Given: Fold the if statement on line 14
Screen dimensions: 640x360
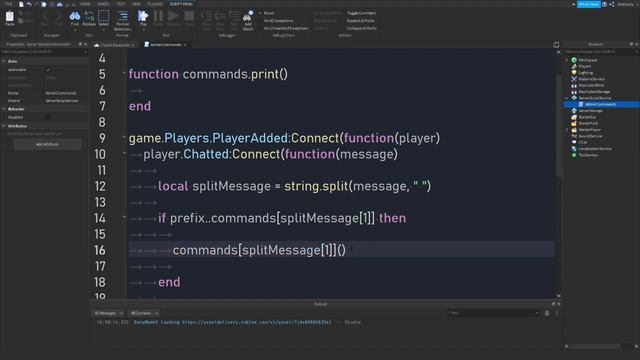Looking at the screenshot, I should tap(124, 217).
